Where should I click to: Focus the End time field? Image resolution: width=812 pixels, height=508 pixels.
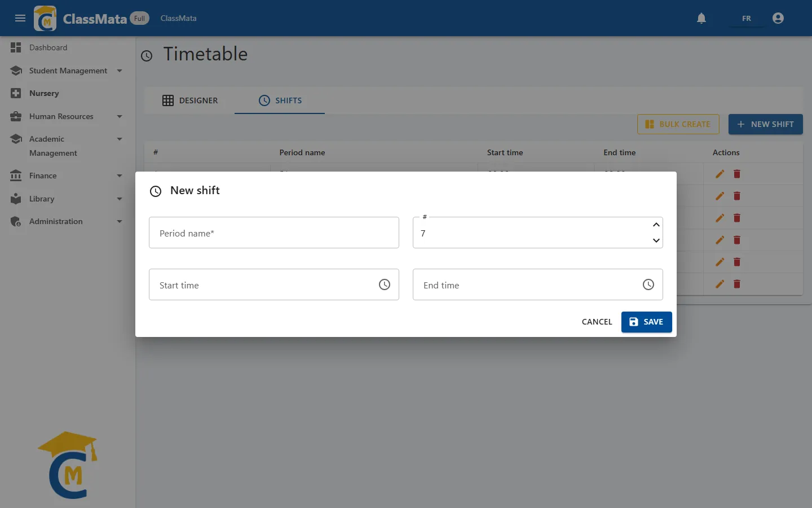(x=538, y=284)
